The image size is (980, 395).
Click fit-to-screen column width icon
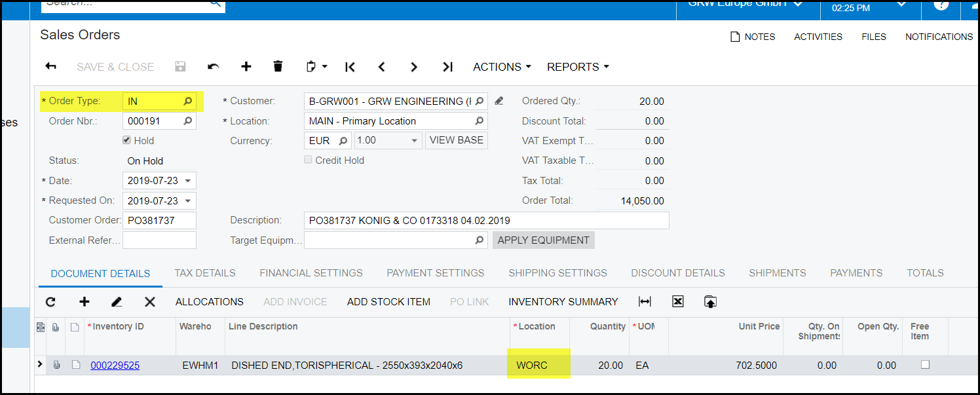point(645,301)
